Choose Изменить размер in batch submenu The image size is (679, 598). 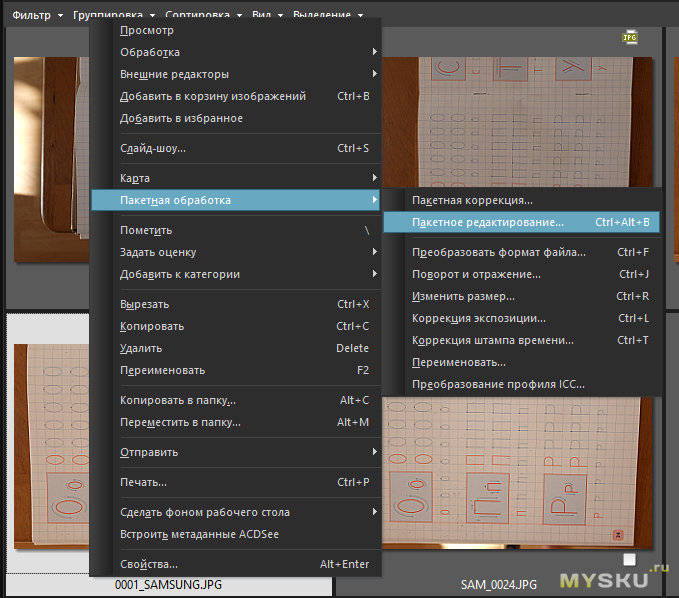tap(464, 296)
